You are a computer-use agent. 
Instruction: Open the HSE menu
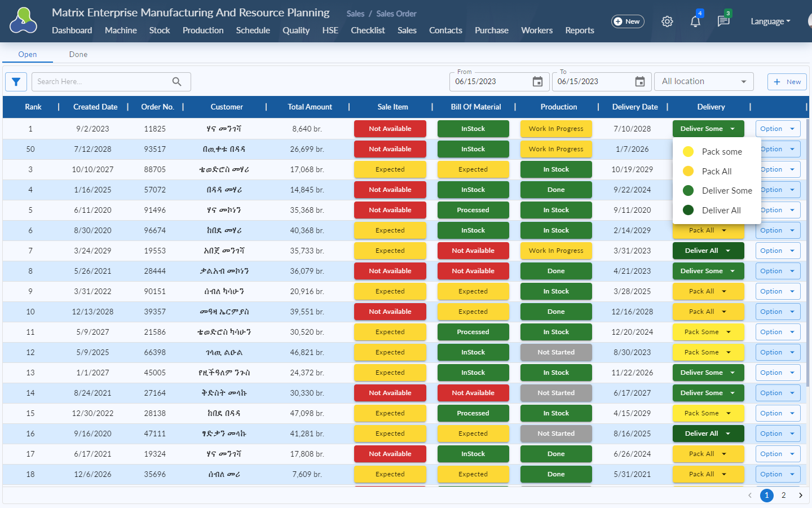click(x=330, y=30)
